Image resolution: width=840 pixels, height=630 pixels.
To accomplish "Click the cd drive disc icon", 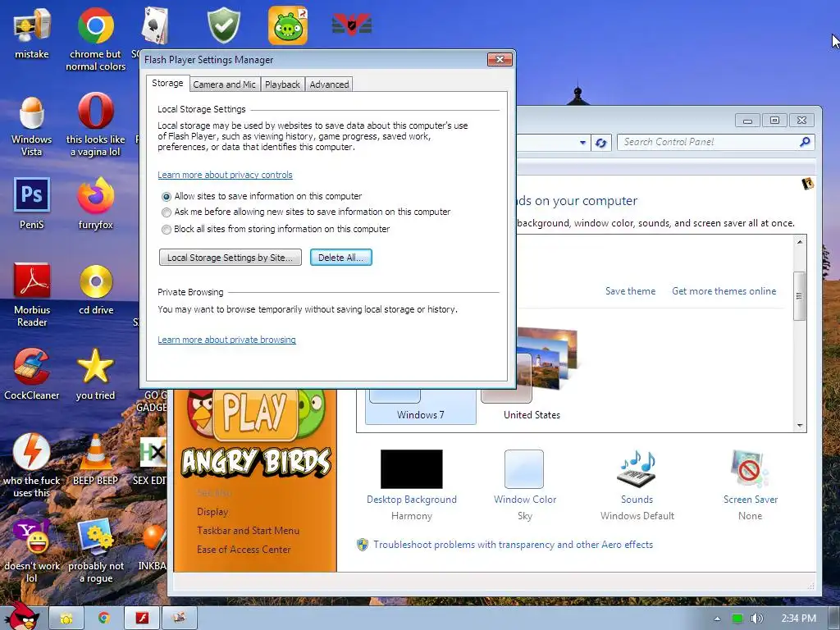I will pos(96,281).
